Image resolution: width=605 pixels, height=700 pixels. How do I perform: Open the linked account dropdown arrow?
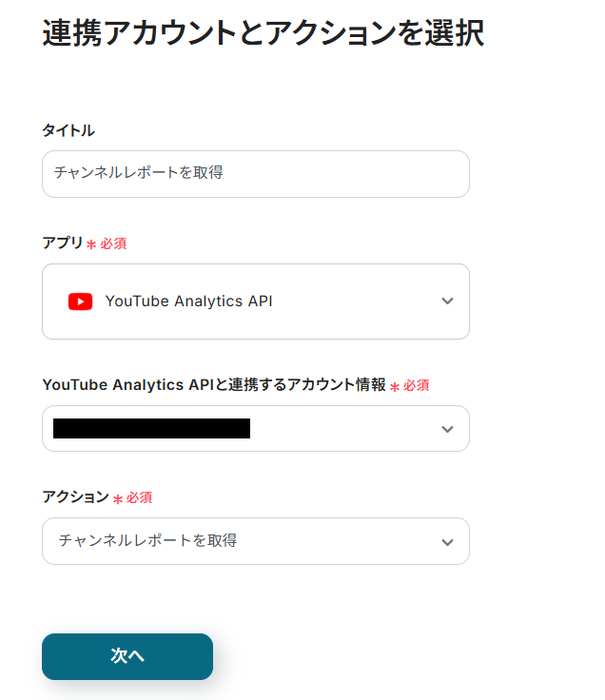click(x=448, y=429)
